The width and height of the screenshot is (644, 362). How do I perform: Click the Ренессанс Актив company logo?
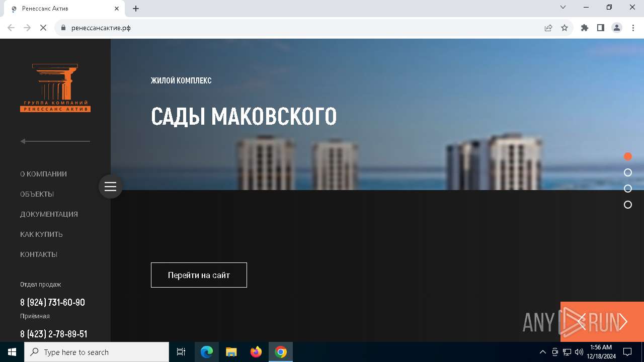click(55, 88)
